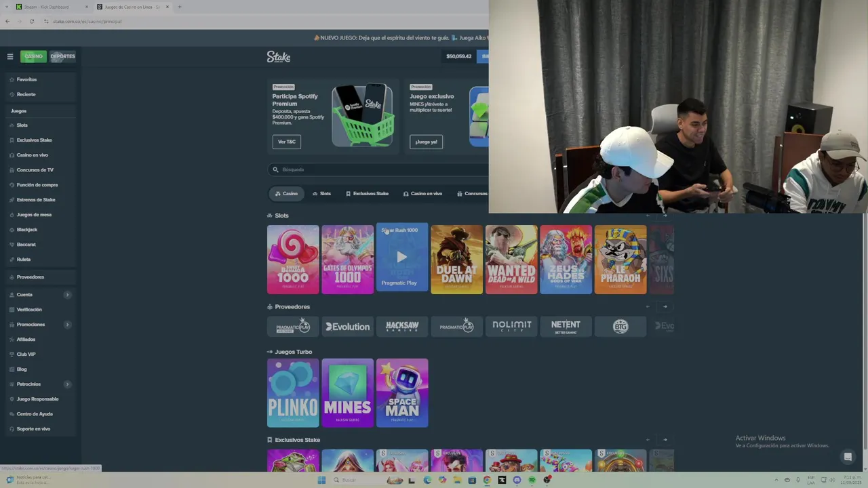Open Juegos de mesa in sidebar

tap(34, 215)
